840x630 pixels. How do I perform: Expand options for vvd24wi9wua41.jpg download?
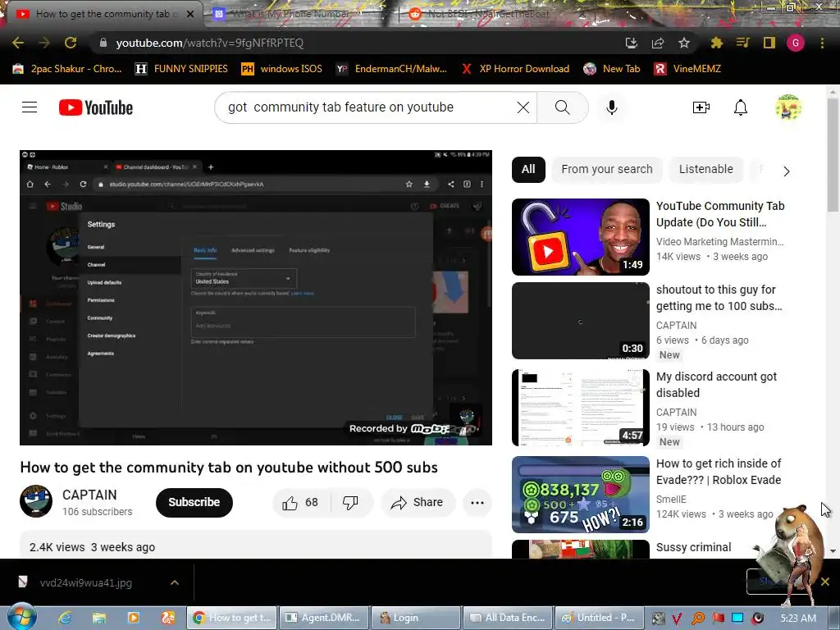pyautogui.click(x=174, y=582)
